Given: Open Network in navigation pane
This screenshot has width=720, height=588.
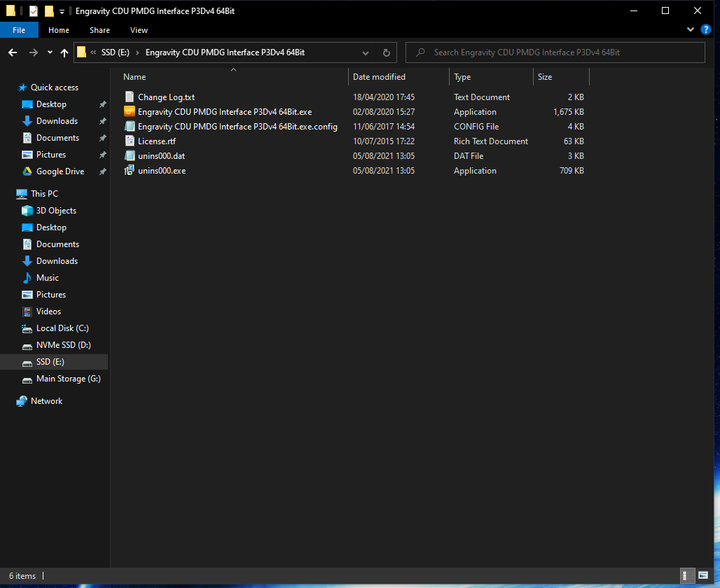Looking at the screenshot, I should click(x=46, y=401).
